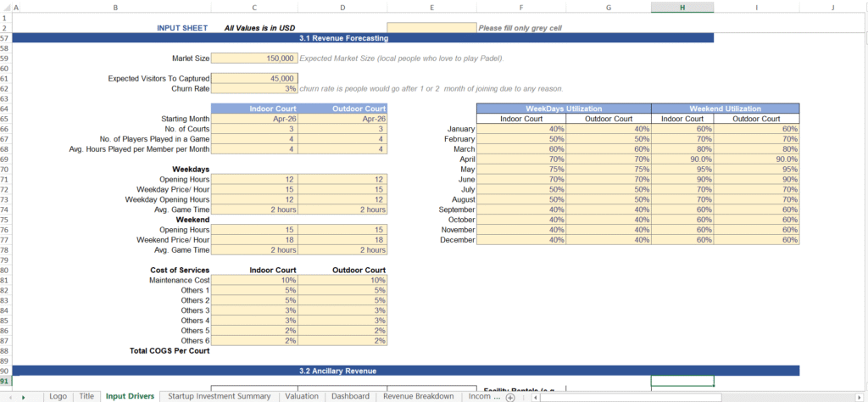
Task: Click horizontal scrollbar left arrow
Action: [x=534, y=396]
